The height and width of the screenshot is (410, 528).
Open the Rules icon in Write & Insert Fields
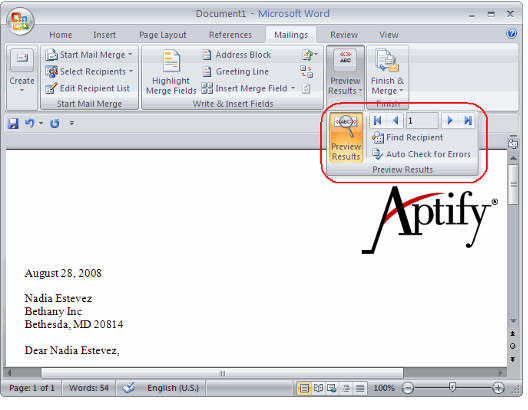click(x=309, y=55)
